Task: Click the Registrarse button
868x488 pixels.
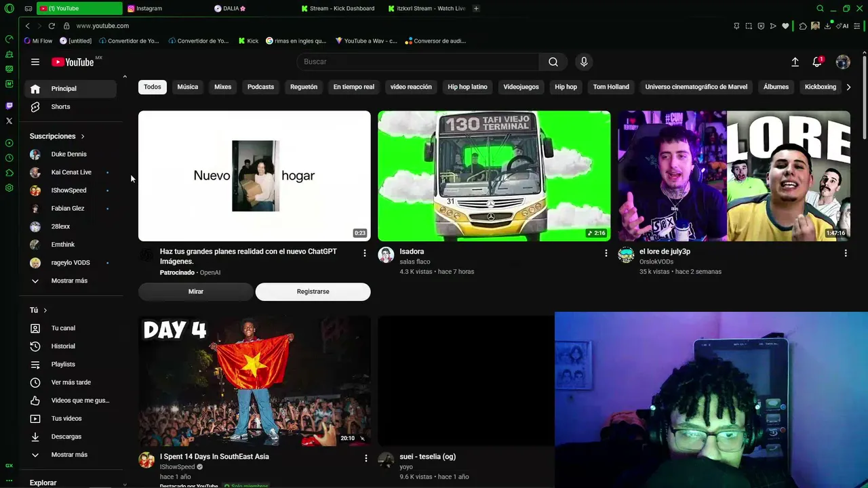Action: click(x=313, y=291)
